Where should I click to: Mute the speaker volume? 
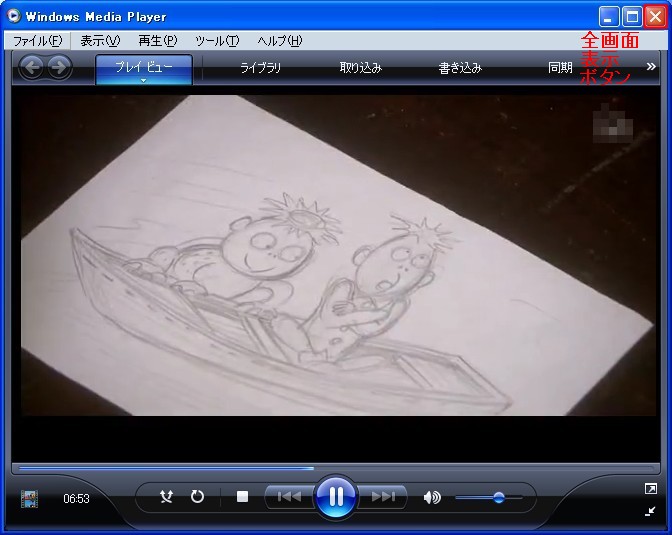(x=432, y=497)
